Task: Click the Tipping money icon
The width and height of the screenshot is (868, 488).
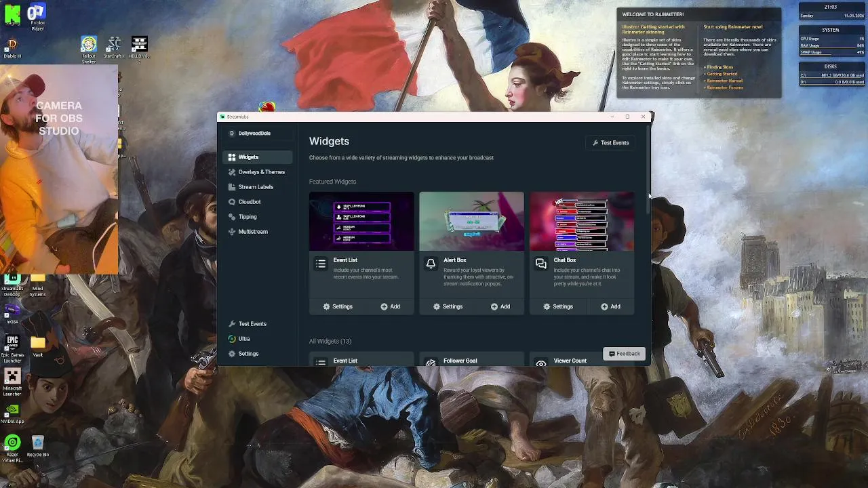Action: pos(232,217)
